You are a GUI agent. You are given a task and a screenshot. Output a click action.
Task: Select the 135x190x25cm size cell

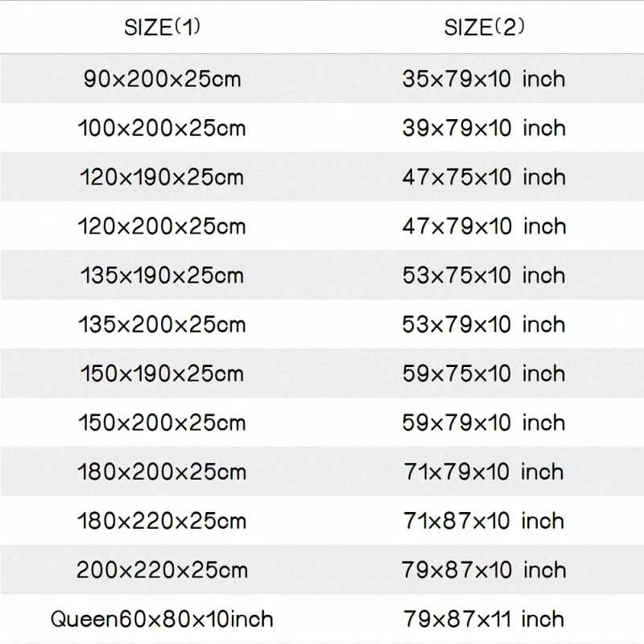[162, 275]
